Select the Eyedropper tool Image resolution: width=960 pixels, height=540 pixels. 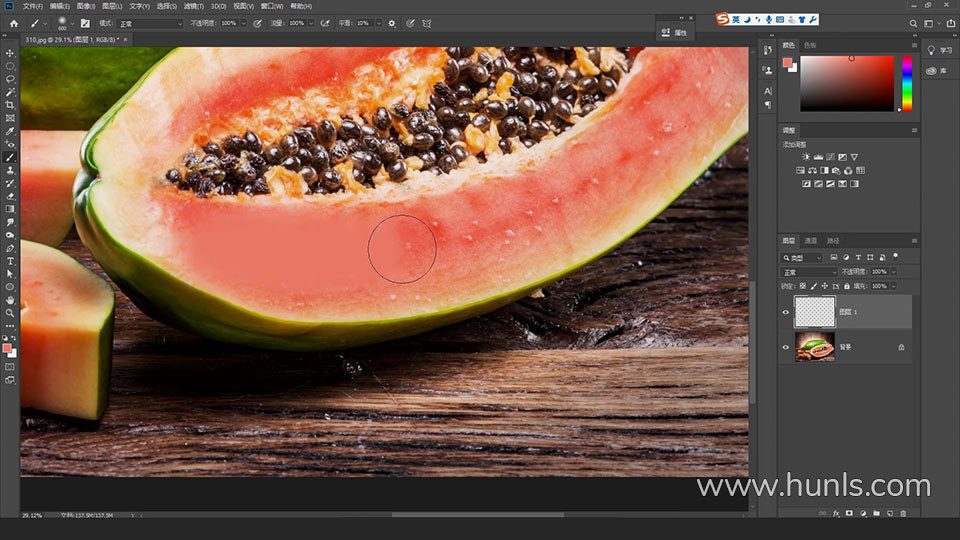point(10,131)
